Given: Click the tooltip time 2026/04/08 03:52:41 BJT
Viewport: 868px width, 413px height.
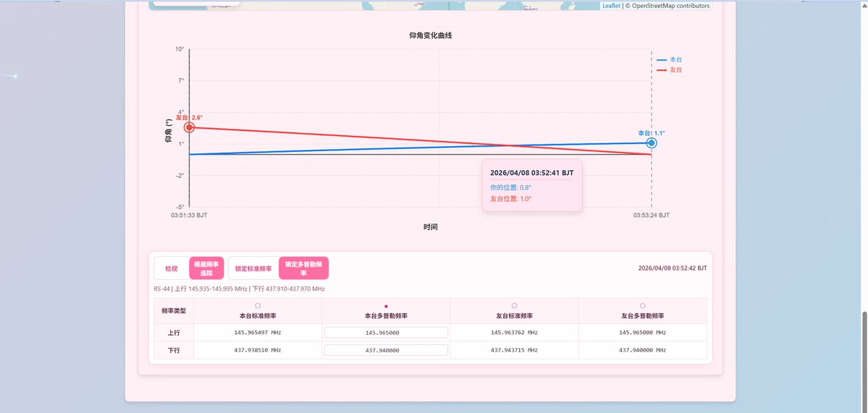Looking at the screenshot, I should pyautogui.click(x=532, y=173).
